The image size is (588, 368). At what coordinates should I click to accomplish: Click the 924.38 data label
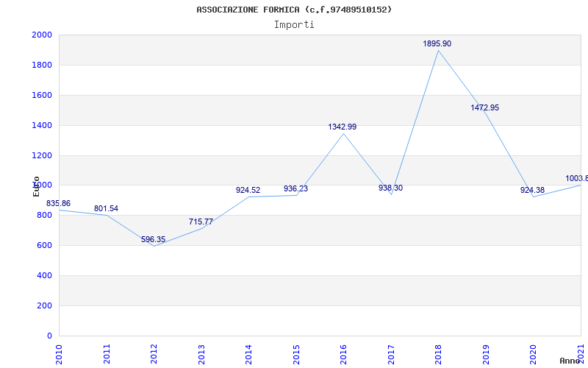pos(532,190)
